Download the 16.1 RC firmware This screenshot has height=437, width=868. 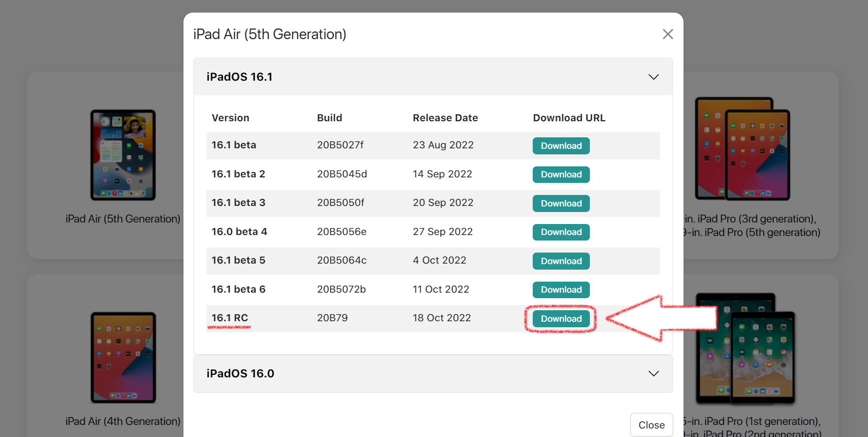(561, 319)
